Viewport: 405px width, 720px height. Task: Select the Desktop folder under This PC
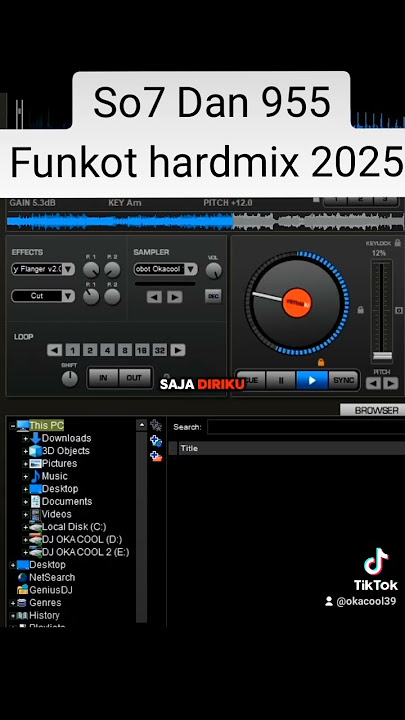point(60,489)
